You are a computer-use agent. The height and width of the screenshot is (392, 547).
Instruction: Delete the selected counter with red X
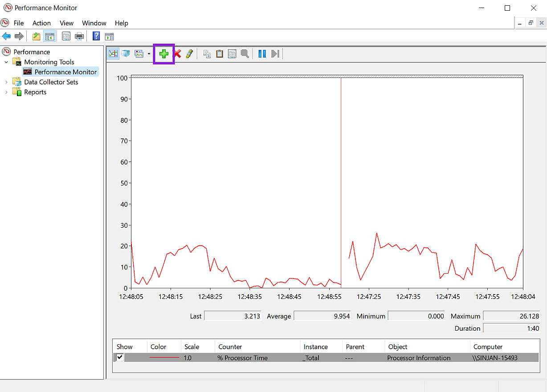[x=177, y=54]
